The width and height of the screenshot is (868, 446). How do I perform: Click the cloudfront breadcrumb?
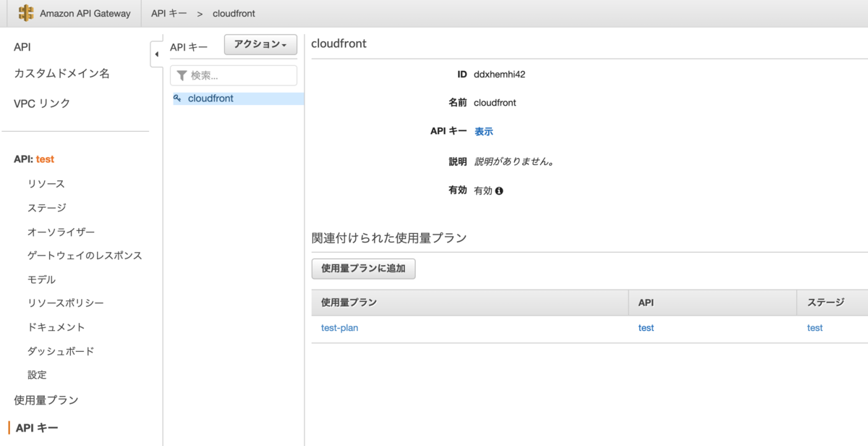tap(234, 14)
